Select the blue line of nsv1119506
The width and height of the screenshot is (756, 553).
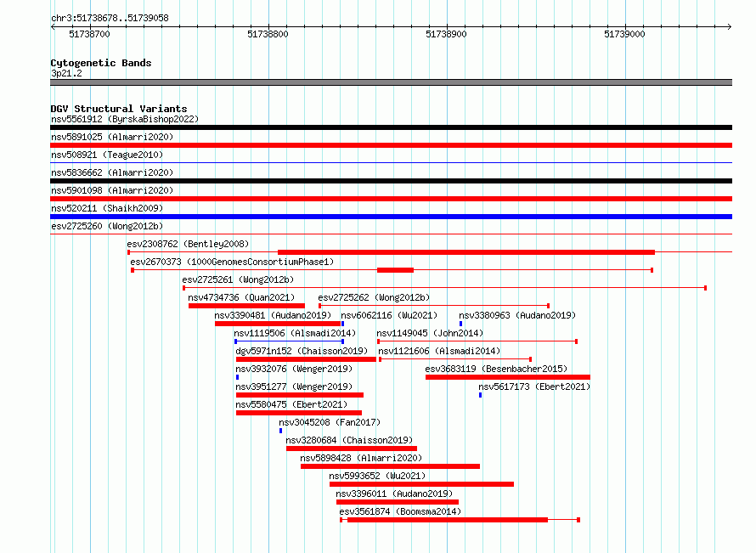[x=289, y=341]
